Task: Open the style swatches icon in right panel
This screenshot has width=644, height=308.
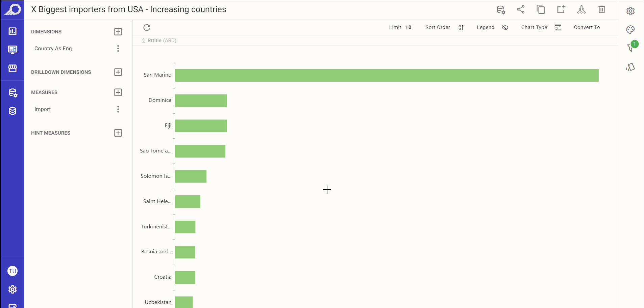Action: pos(630,67)
